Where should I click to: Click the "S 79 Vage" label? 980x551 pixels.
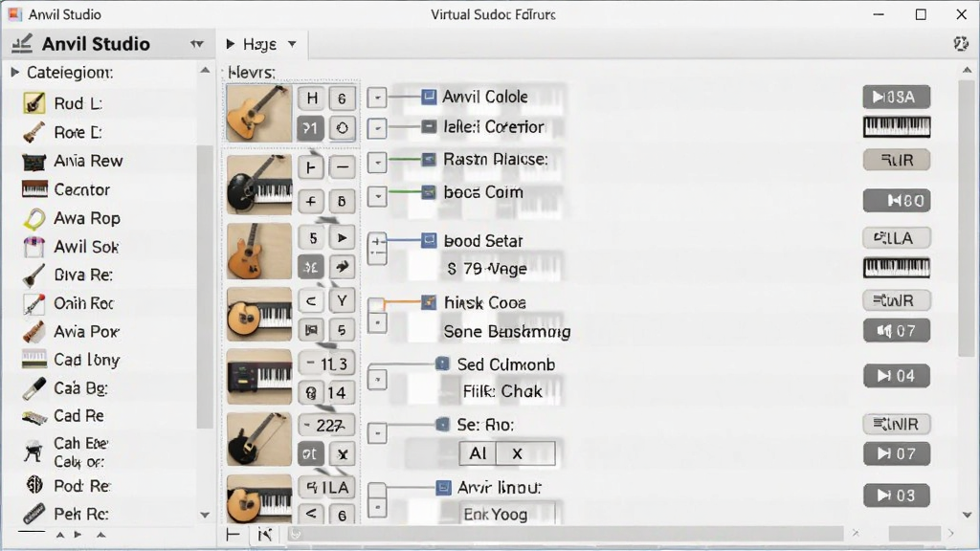[487, 269]
